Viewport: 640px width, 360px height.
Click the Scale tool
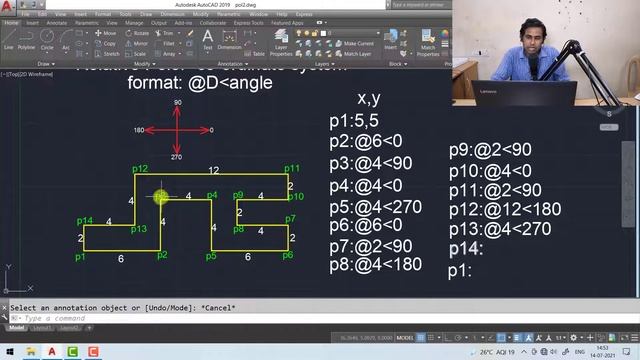tap(136, 54)
